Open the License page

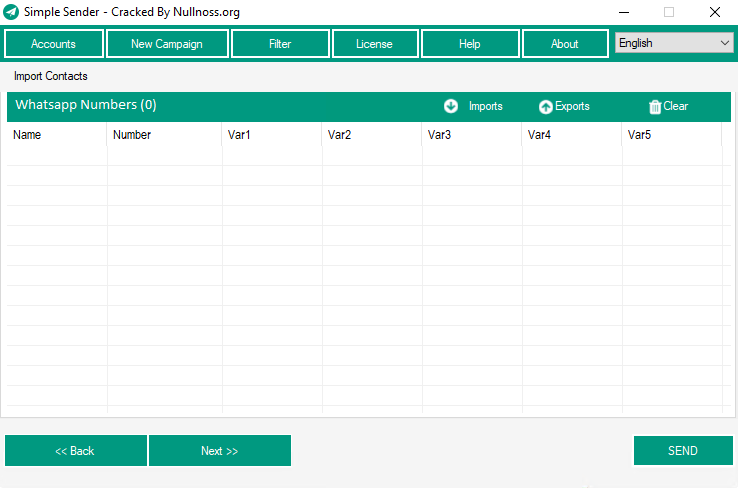tap(374, 44)
